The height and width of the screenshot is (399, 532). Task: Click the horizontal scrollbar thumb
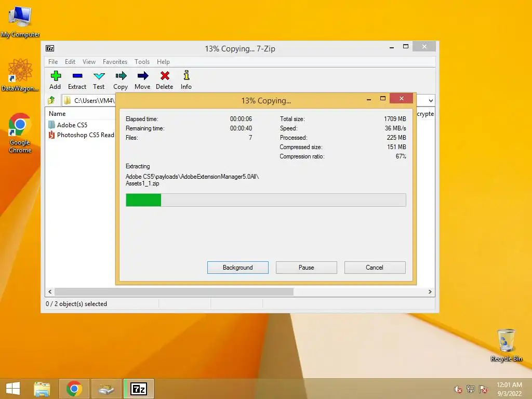point(174,292)
